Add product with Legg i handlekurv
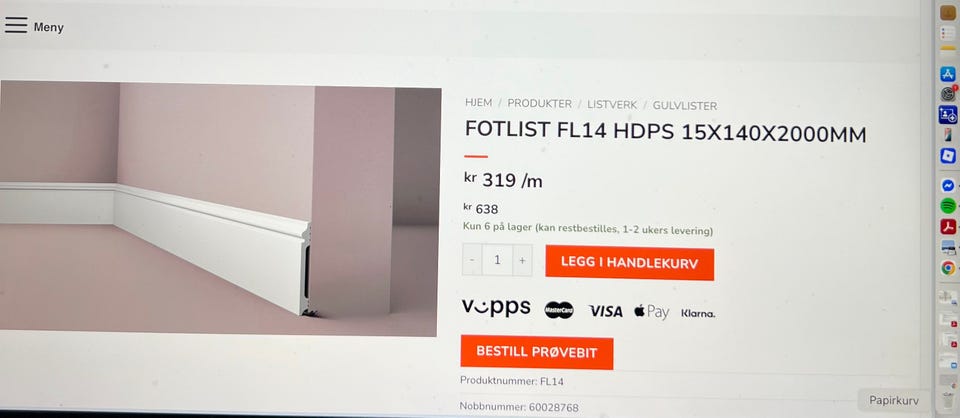 pyautogui.click(x=629, y=263)
